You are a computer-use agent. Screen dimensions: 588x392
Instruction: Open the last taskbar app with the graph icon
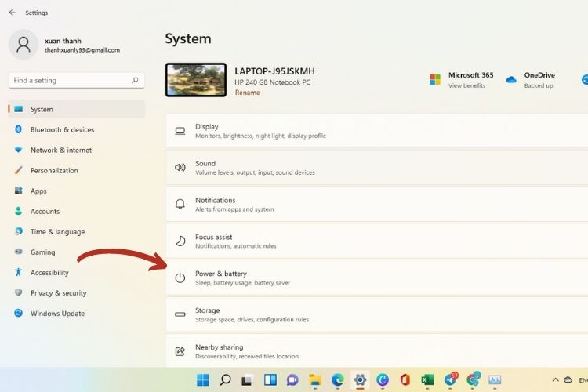[495, 380]
